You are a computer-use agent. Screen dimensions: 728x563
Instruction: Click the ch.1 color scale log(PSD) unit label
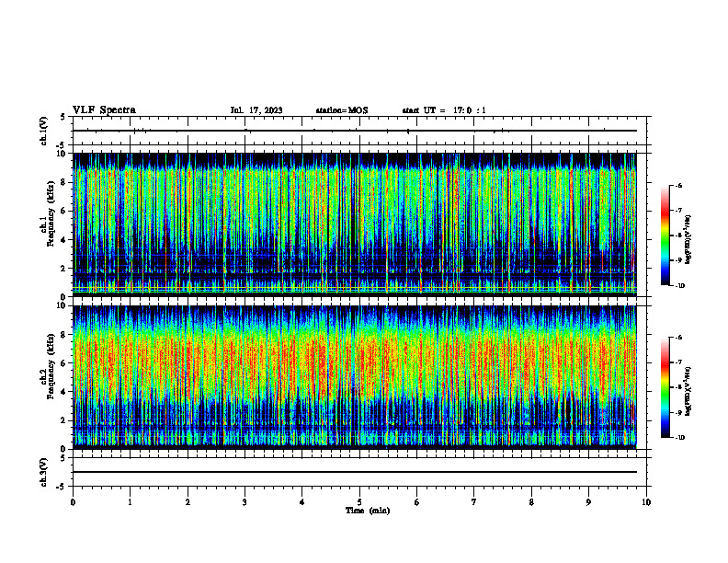point(688,239)
